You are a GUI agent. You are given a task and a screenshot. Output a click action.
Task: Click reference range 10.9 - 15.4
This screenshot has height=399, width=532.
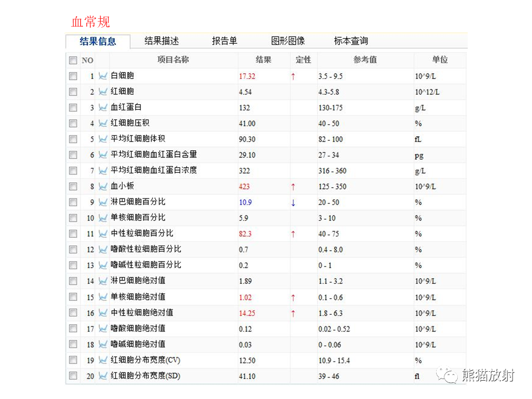point(334,361)
